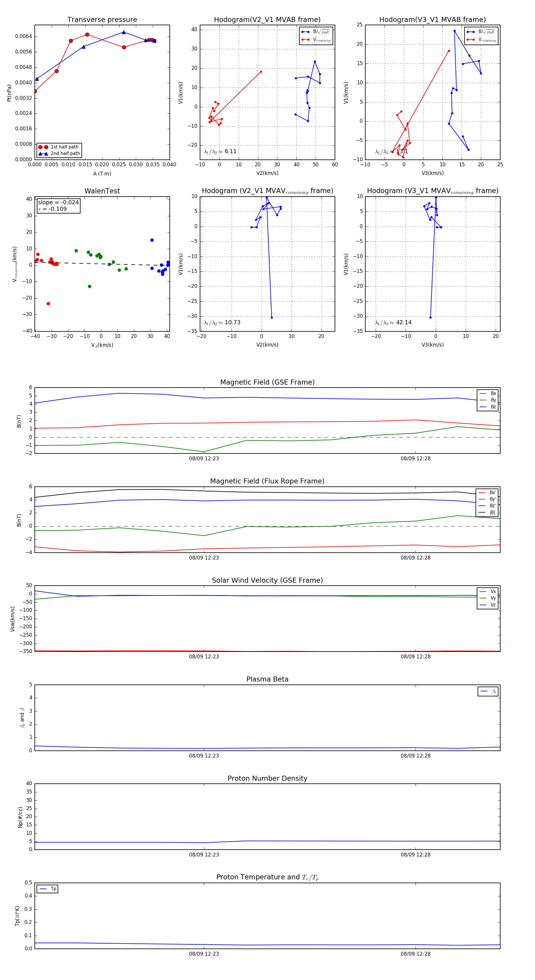Click the λ1/λ3 ≈ 42.14 annotation
Screen dimensions: 535x980
point(393,323)
